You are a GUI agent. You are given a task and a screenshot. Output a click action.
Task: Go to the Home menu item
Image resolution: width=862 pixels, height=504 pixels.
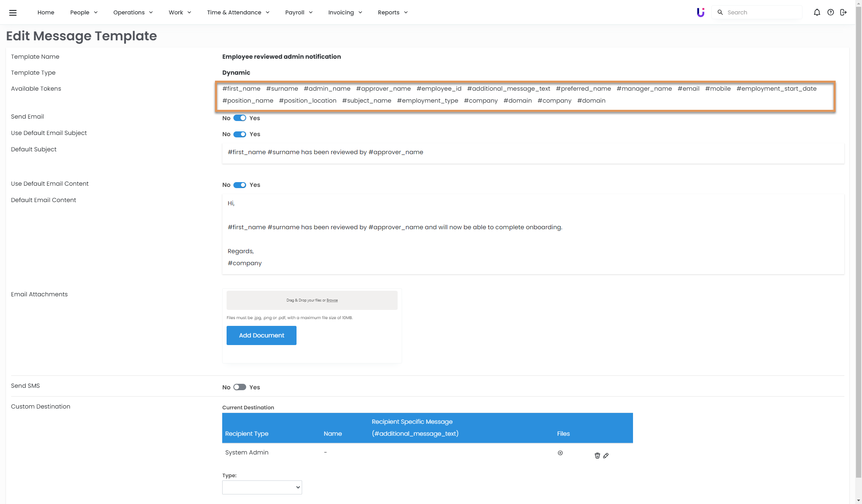tap(46, 12)
